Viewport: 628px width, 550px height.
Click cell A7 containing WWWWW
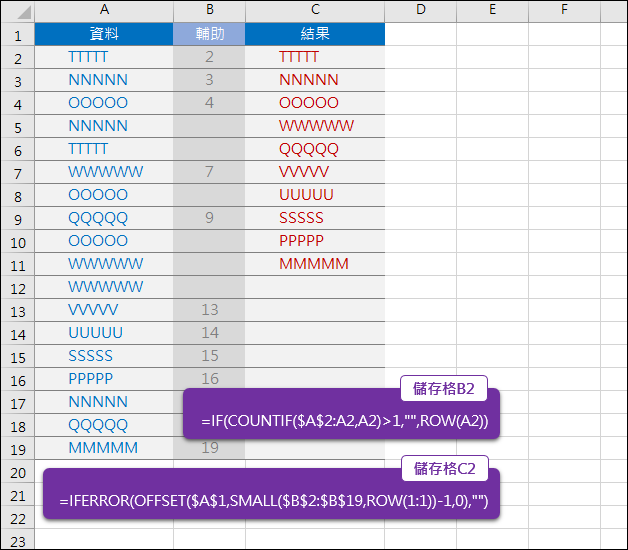tap(104, 172)
